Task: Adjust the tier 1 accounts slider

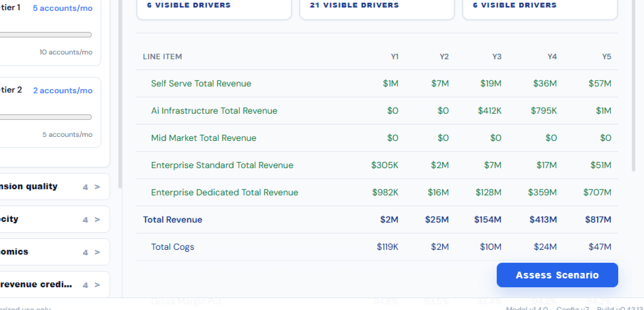Action: 46,35
